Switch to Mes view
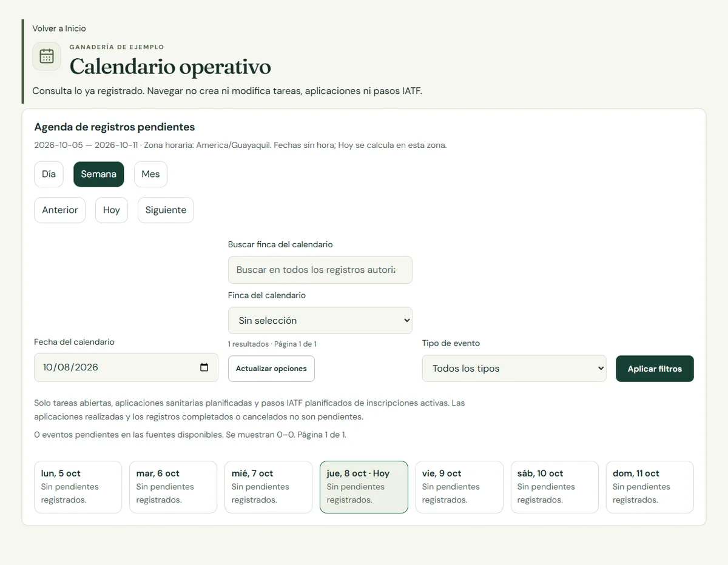 click(x=150, y=174)
